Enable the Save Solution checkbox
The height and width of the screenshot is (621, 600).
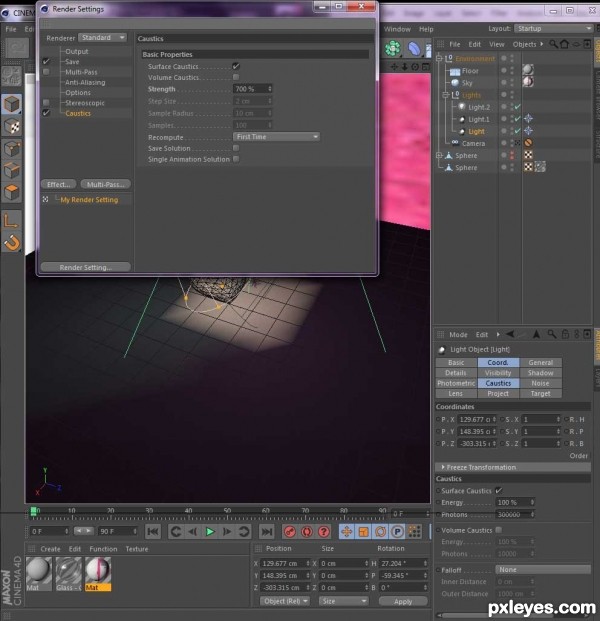click(x=236, y=148)
